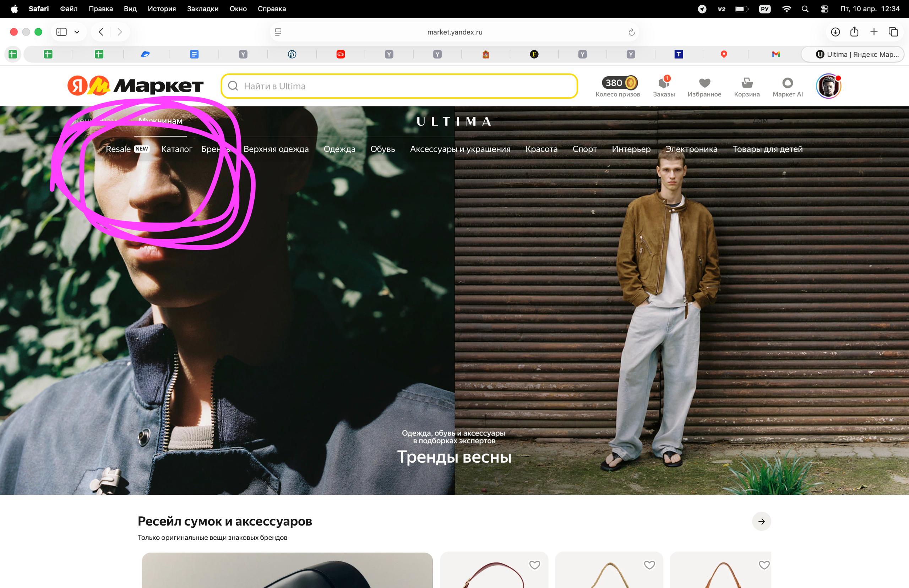Switch to the Gmail browser tab
Viewport: 909px width, 588px height.
775,54
